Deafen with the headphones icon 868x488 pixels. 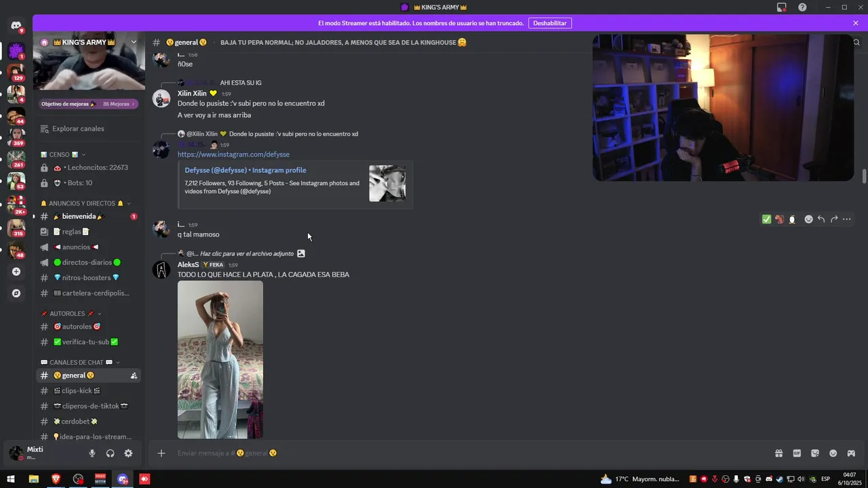pyautogui.click(x=110, y=453)
